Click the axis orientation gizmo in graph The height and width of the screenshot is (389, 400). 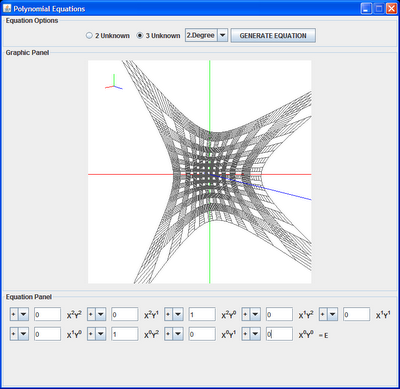114,82
